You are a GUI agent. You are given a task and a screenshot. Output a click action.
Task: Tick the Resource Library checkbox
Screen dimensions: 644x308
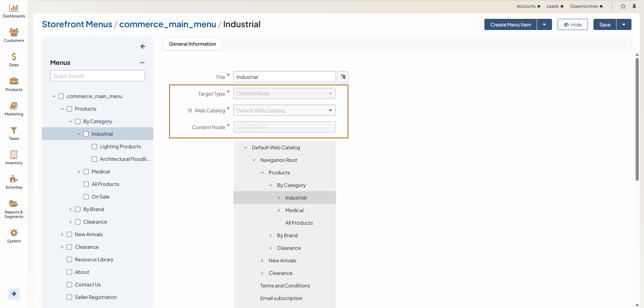[69, 260]
